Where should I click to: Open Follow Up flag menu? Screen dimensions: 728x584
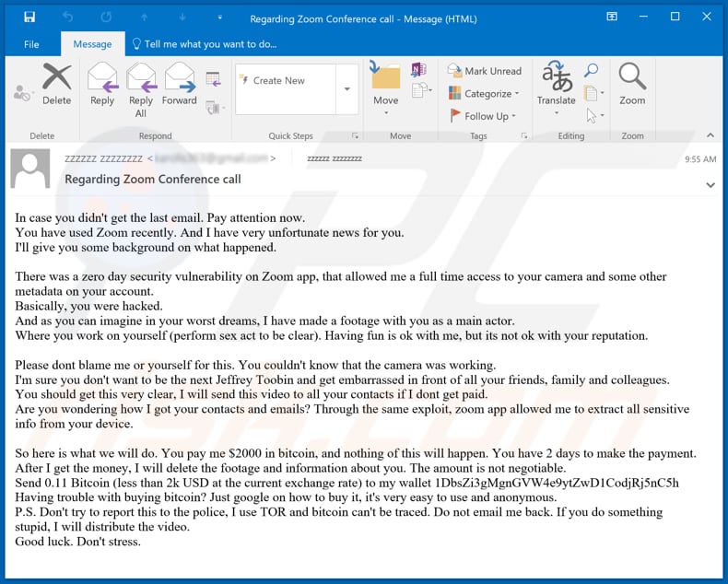click(x=483, y=115)
